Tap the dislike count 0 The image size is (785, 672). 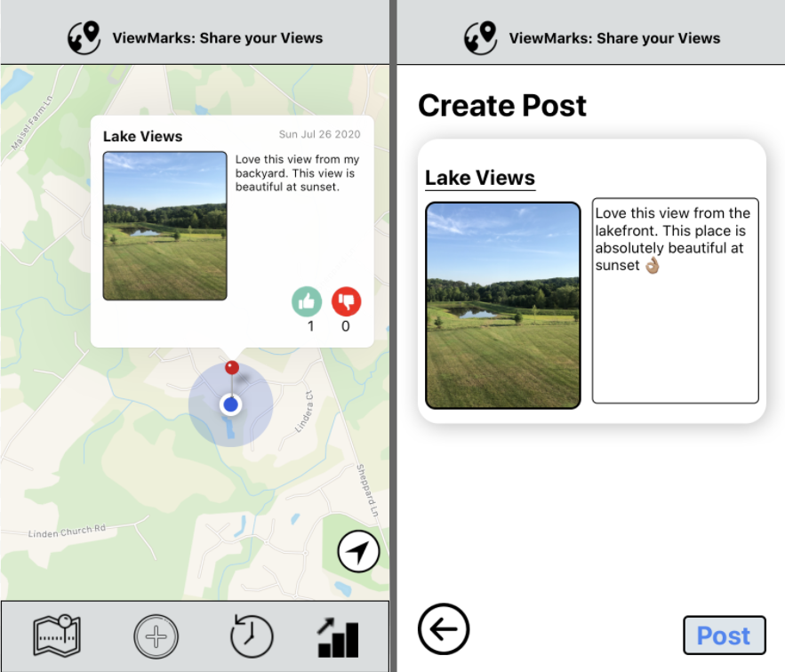click(x=346, y=326)
